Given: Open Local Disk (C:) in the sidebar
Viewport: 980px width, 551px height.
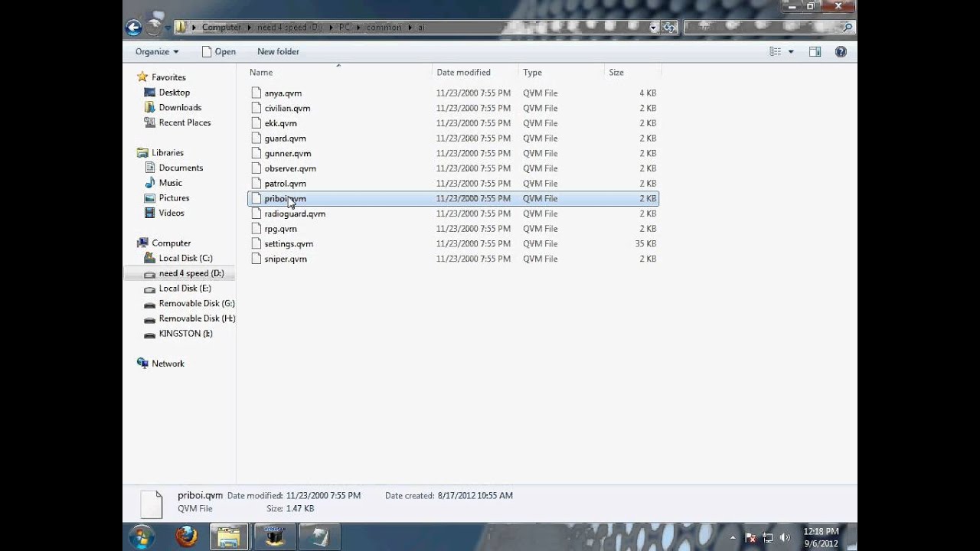Looking at the screenshot, I should tap(185, 258).
